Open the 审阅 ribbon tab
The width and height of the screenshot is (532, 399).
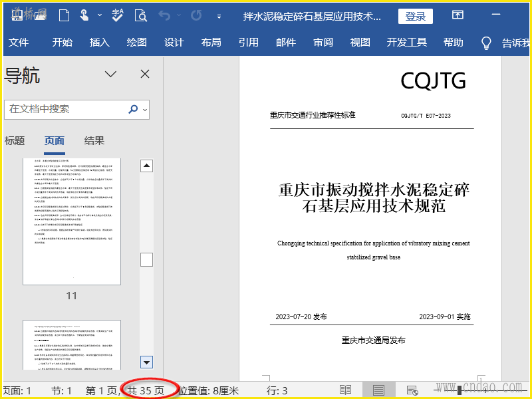click(x=323, y=43)
